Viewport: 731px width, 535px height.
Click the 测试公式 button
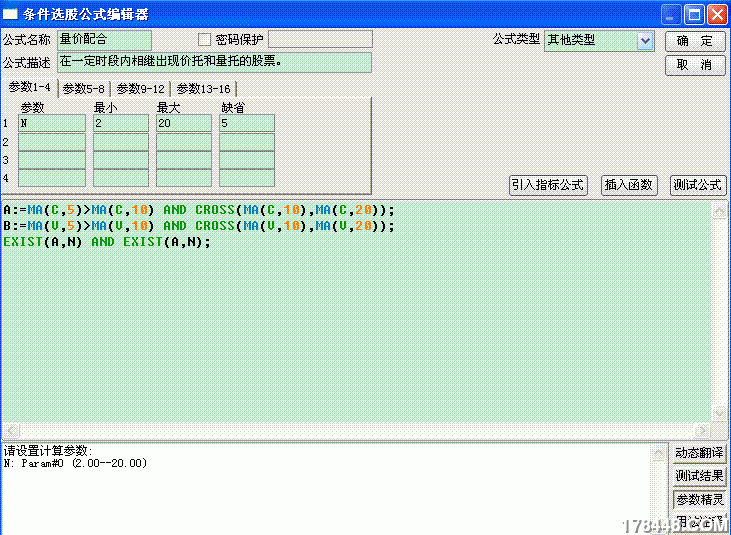coord(697,185)
